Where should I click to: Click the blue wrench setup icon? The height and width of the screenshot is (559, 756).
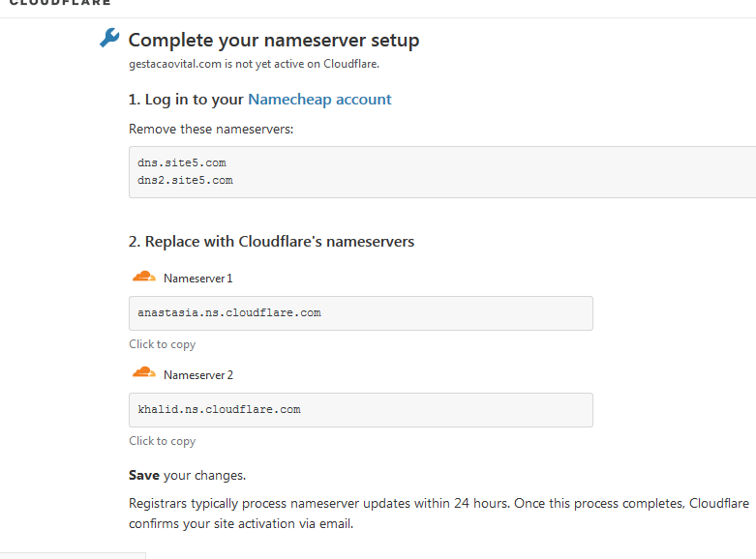[109, 38]
